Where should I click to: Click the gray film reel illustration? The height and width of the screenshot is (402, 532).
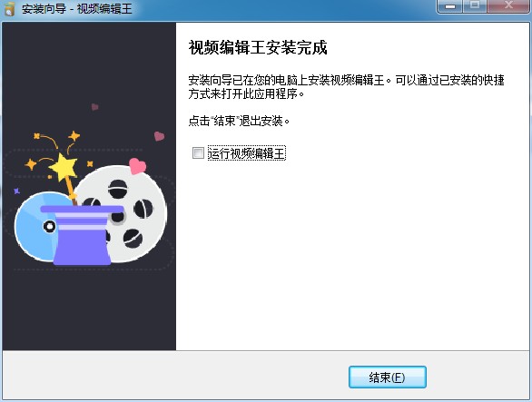point(131,214)
